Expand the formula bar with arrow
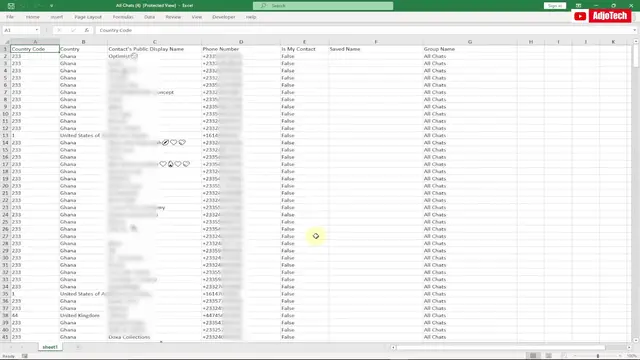Viewport: 640px width, 360px height. [634, 30]
